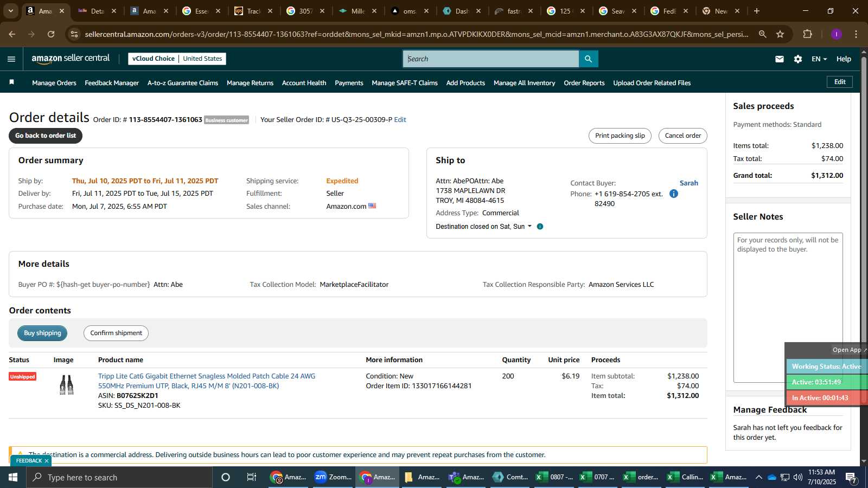868x488 pixels.
Task: Click the Amazon Seller Central logo
Action: (x=71, y=59)
